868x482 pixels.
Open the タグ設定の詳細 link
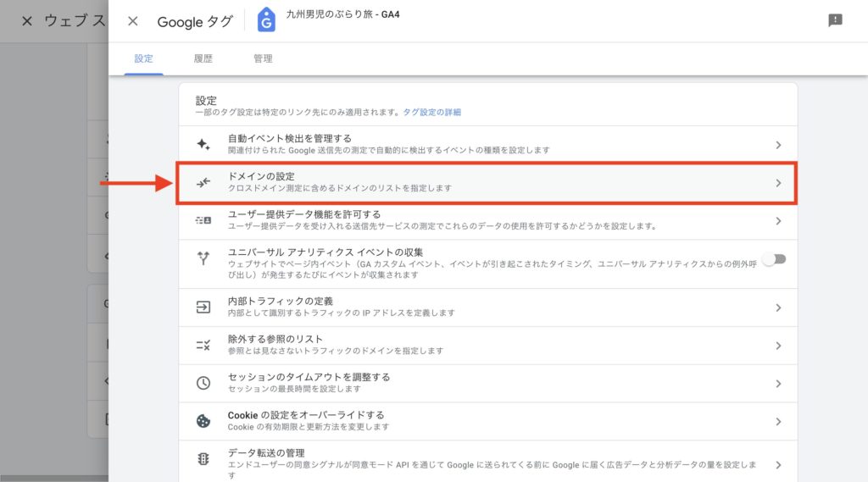431,112
